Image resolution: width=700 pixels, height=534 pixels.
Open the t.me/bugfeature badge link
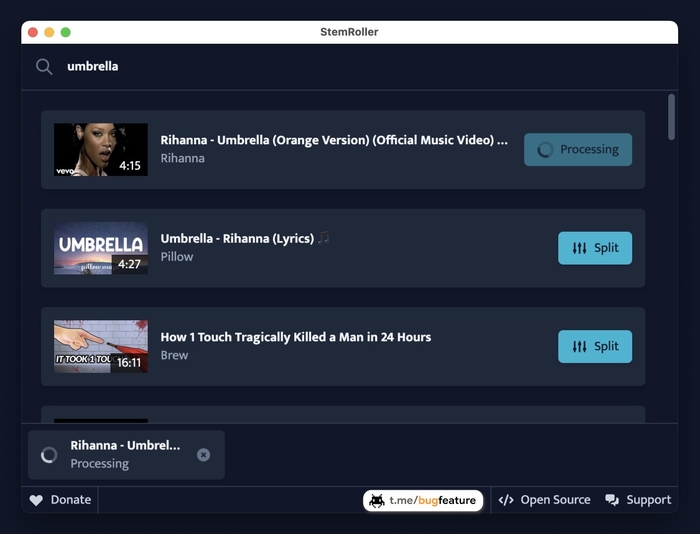pos(423,501)
